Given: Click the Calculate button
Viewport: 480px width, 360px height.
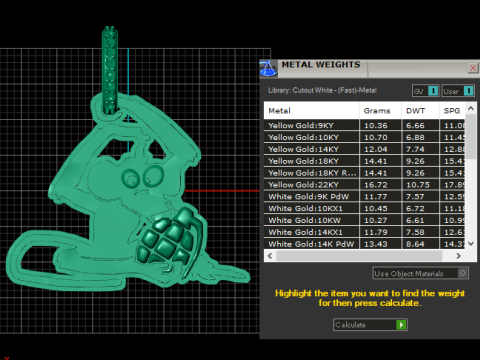Looking at the screenshot, I should coord(370,325).
